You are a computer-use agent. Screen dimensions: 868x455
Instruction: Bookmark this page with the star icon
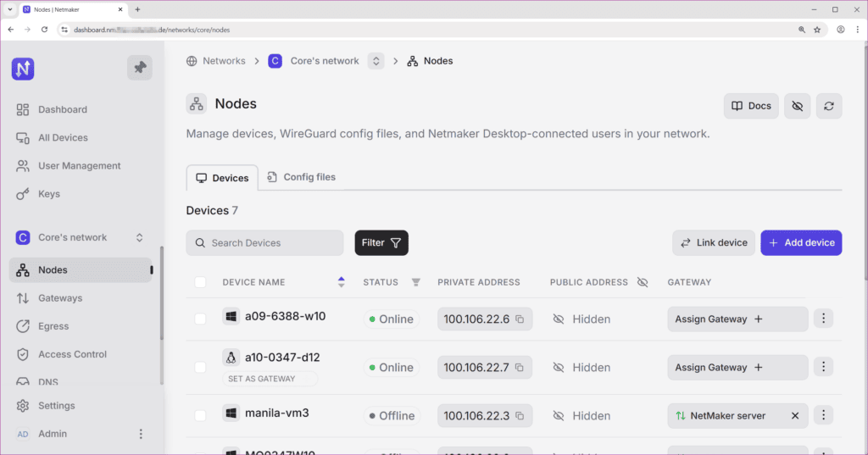817,30
